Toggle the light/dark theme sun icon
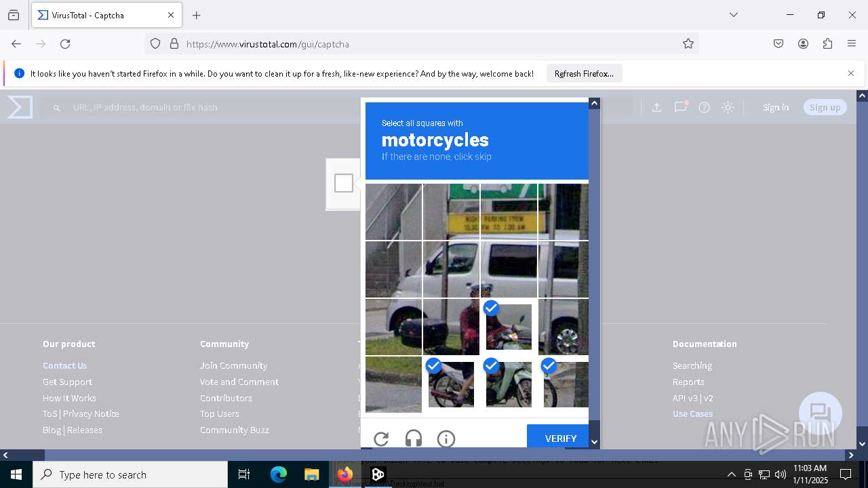This screenshot has width=868, height=488. click(x=728, y=107)
